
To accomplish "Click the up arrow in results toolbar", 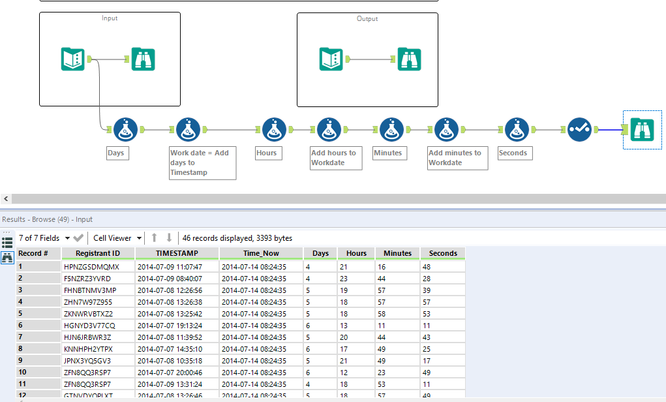I will pyautogui.click(x=154, y=238).
